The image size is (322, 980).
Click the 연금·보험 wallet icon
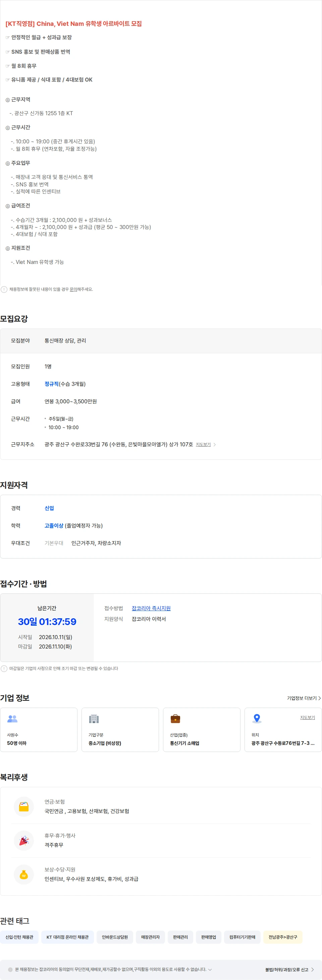[x=24, y=806]
